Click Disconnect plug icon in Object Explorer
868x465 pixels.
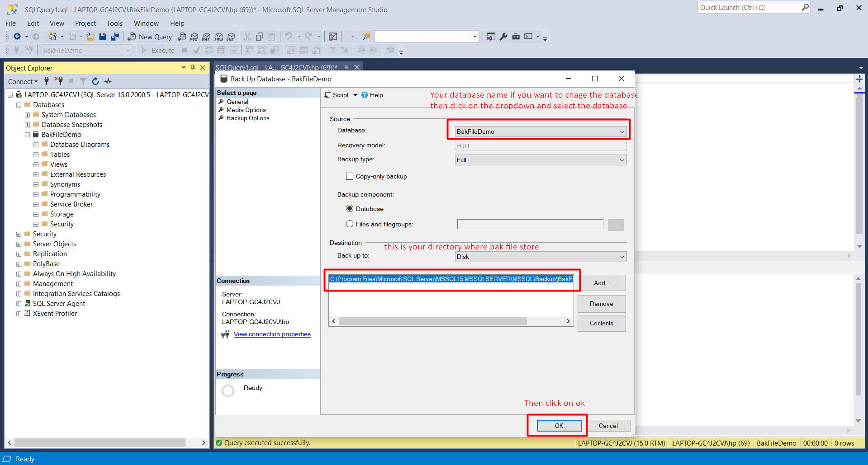point(59,81)
